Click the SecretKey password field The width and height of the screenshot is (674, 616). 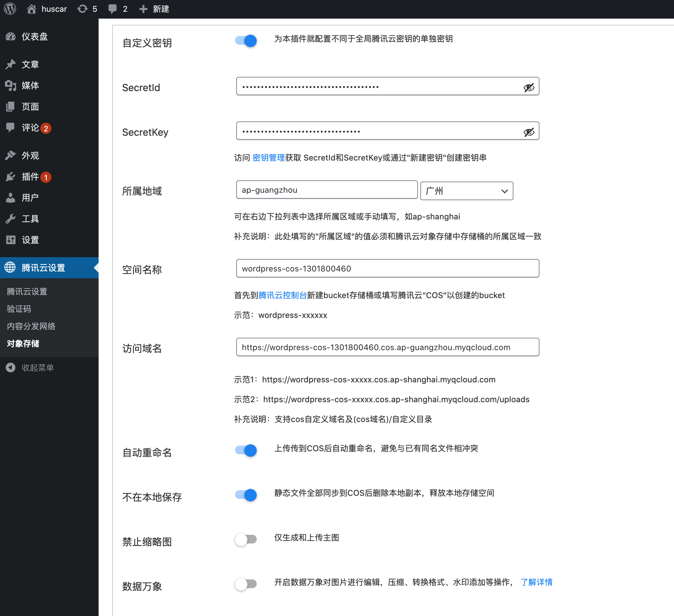coord(388,131)
